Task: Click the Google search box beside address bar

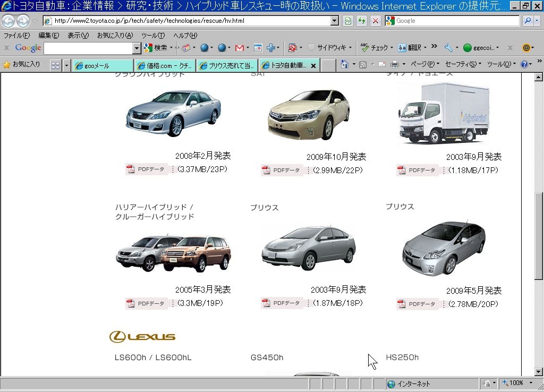Action: (452, 21)
